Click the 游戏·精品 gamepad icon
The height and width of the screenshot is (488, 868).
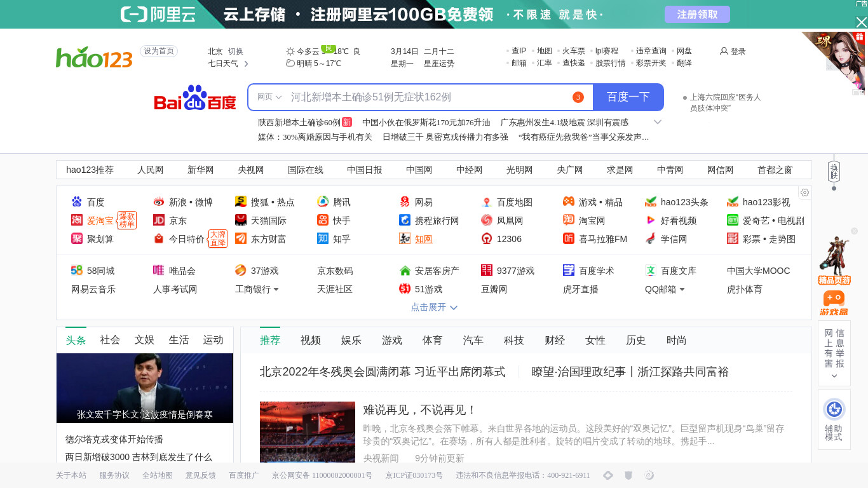coord(569,202)
